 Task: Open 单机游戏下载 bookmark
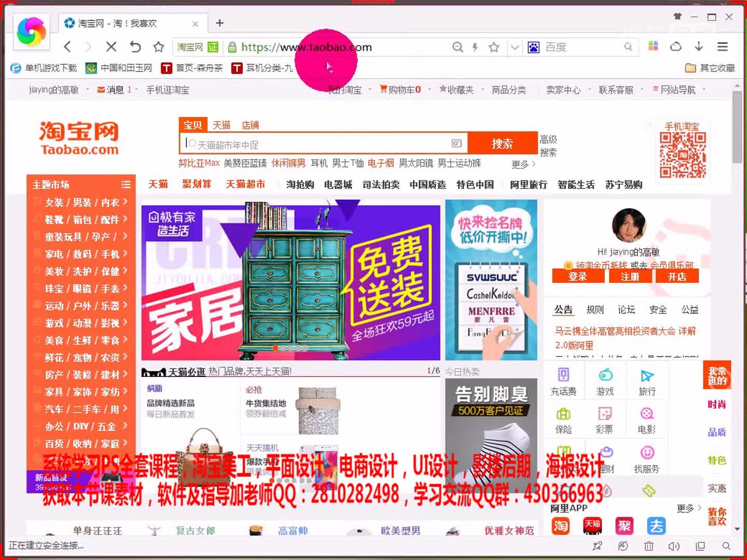click(44, 68)
